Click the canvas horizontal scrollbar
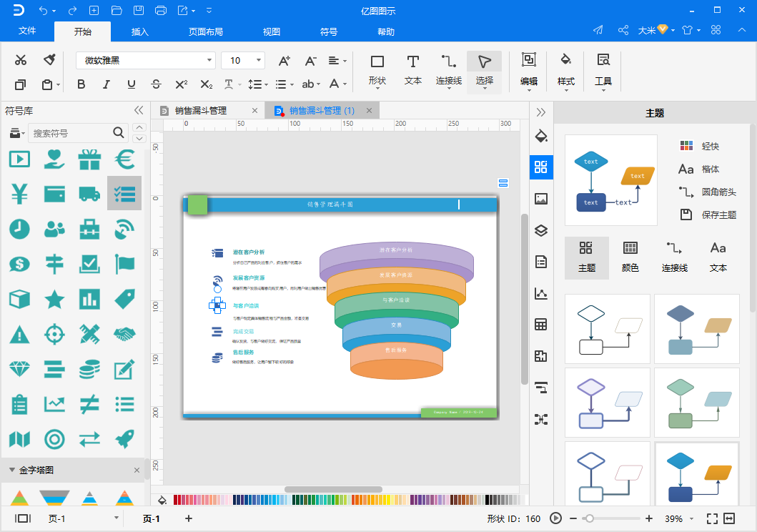 pyautogui.click(x=333, y=490)
